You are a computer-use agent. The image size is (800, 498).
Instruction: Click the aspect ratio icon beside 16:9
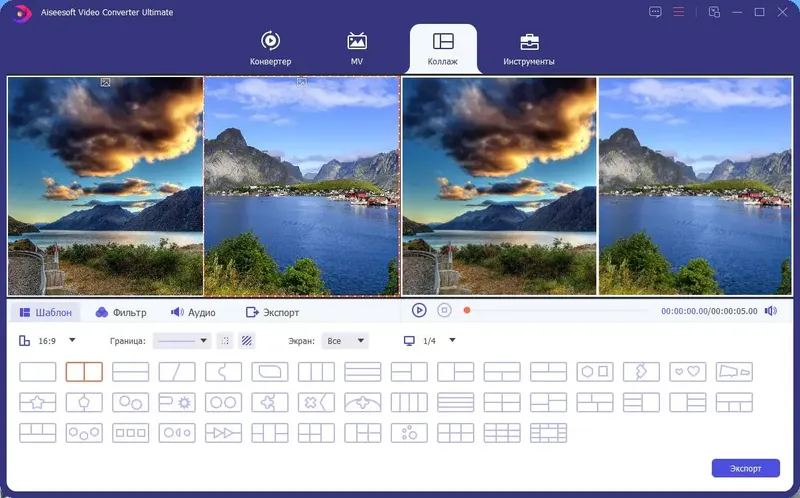tap(24, 340)
